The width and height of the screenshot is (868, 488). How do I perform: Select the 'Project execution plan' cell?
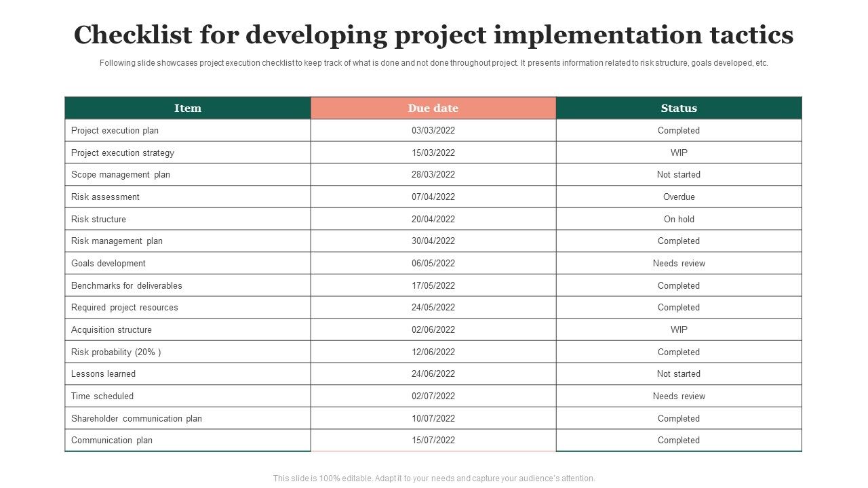point(188,131)
